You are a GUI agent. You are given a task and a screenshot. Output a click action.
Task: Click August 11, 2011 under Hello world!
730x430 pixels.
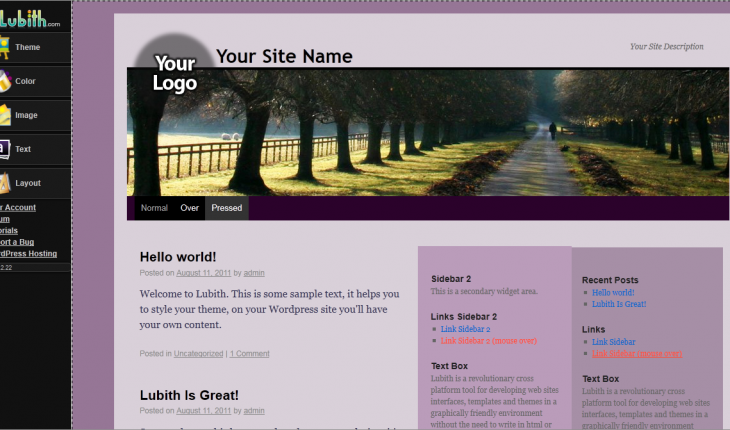click(x=203, y=273)
